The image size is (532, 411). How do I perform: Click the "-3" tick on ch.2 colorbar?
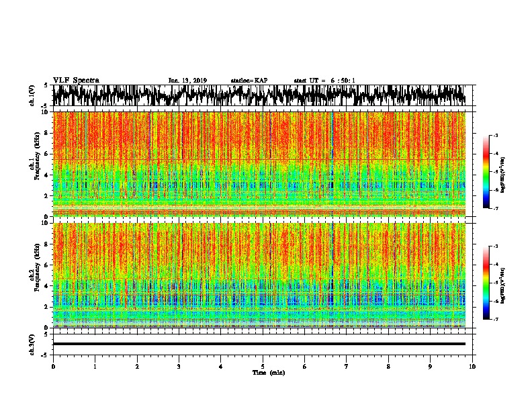tap(495, 246)
